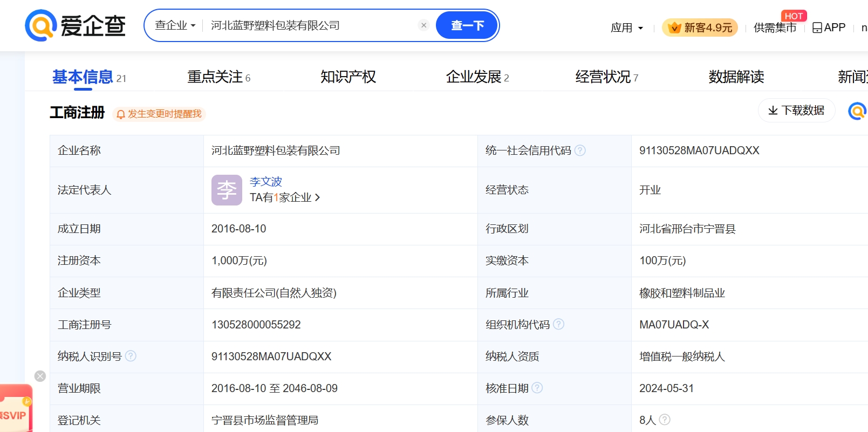Screen dimensions: 868x432
Task: Click help icon beside 组织机构代码
Action: pos(559,324)
